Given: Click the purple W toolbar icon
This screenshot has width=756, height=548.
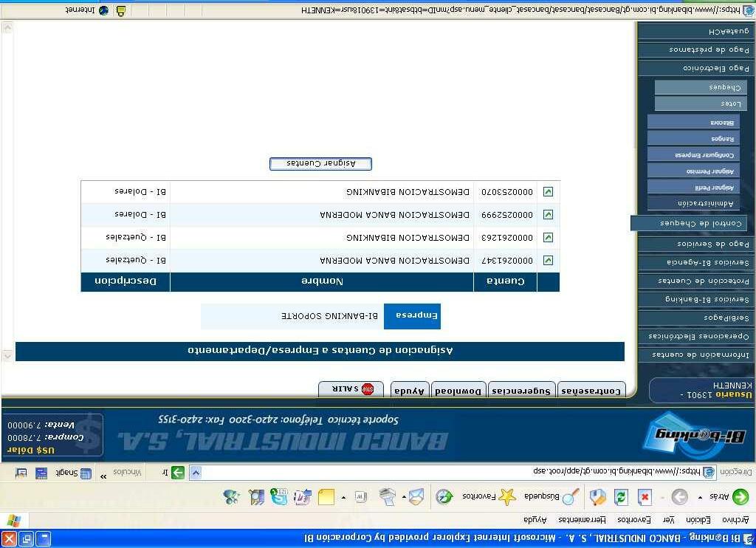Looking at the screenshot, I should coord(302,496).
